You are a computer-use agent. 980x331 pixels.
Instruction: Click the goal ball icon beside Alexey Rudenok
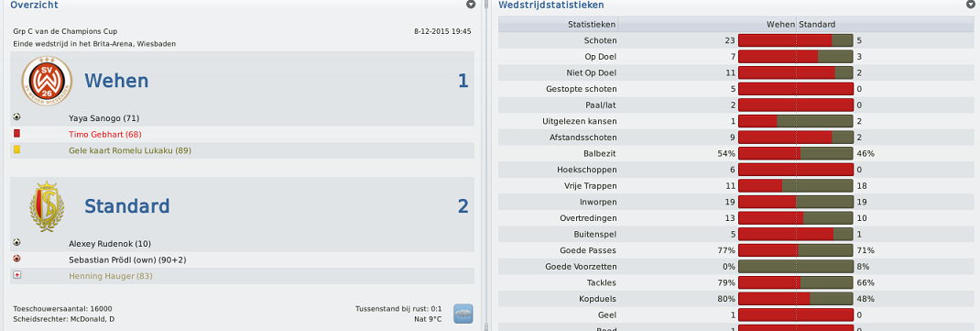point(16,243)
